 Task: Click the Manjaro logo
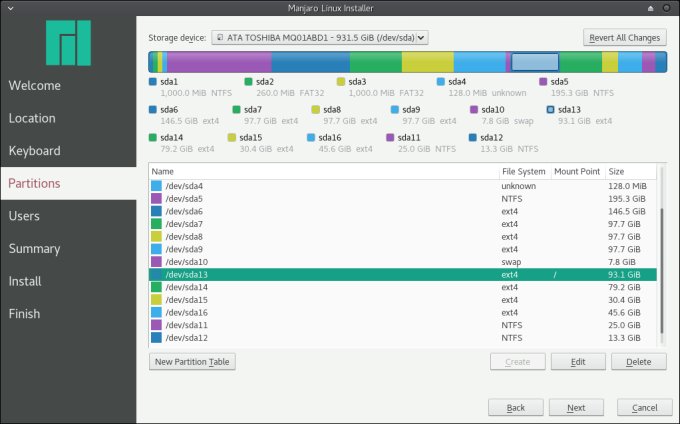pyautogui.click(x=69, y=42)
